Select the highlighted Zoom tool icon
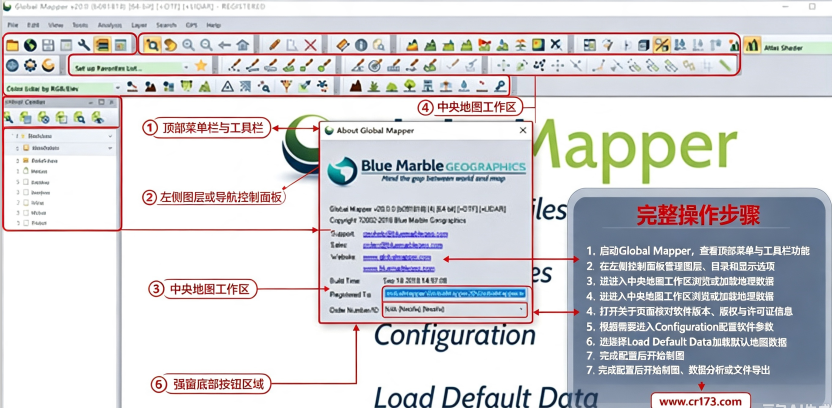The image size is (832, 408). point(153,45)
